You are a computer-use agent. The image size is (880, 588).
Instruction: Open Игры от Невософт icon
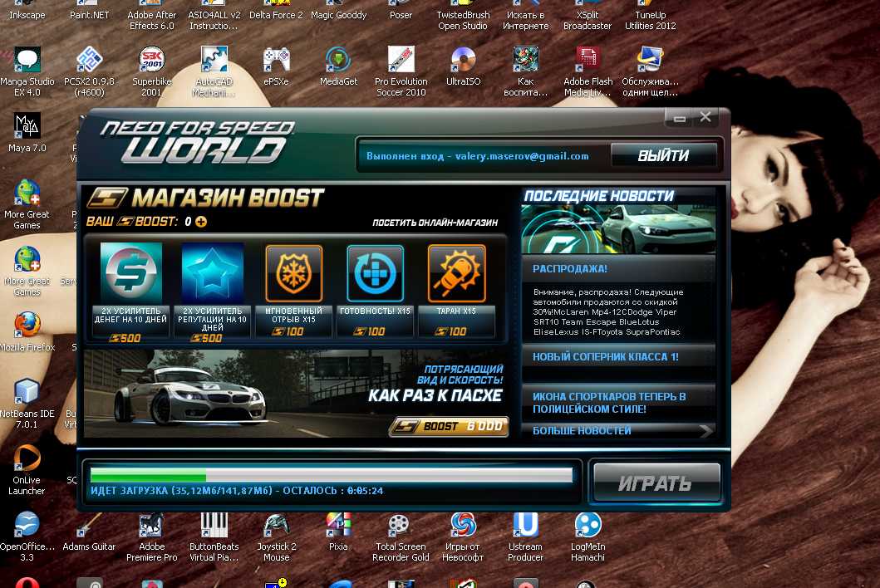pos(463,537)
